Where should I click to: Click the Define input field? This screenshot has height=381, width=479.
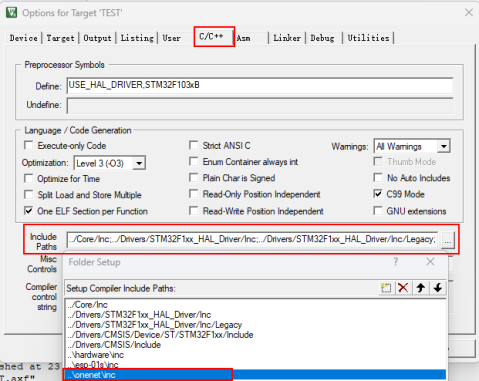tap(260, 86)
